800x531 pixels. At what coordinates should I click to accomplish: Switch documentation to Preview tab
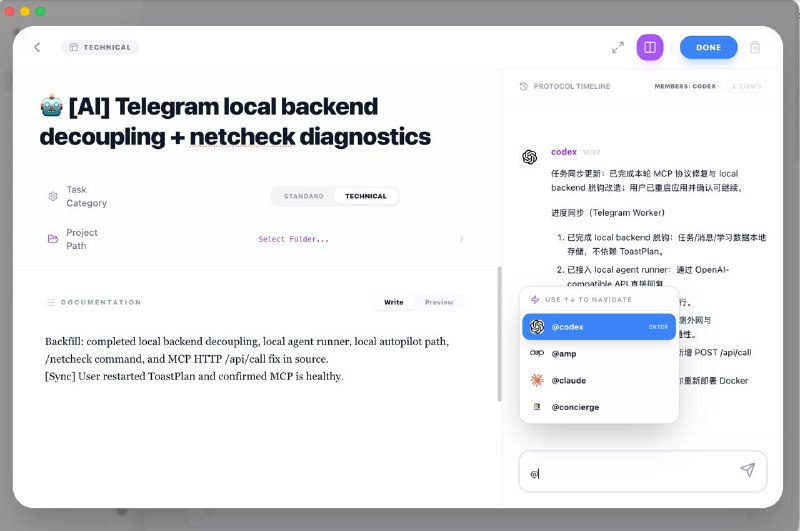[439, 302]
